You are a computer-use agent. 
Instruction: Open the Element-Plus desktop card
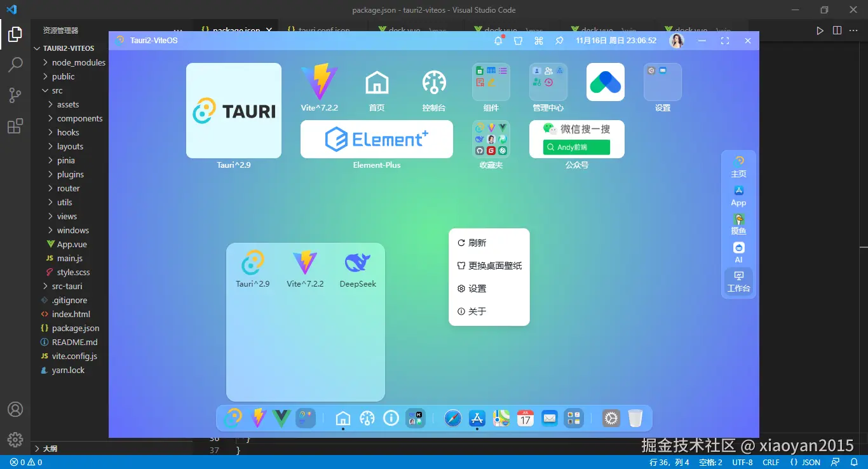[377, 139]
